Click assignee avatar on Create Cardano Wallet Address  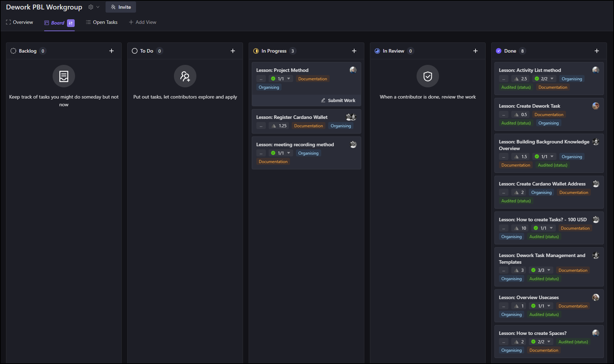point(596,183)
